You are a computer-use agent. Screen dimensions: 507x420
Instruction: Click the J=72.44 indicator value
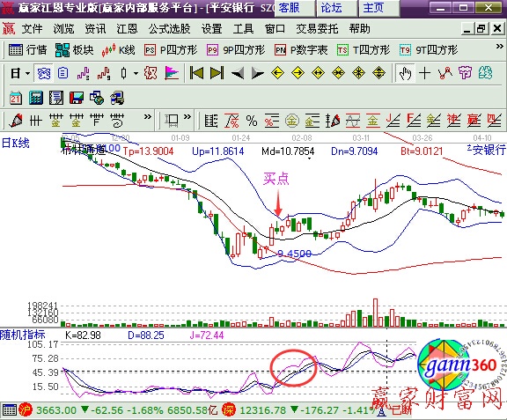(x=207, y=335)
